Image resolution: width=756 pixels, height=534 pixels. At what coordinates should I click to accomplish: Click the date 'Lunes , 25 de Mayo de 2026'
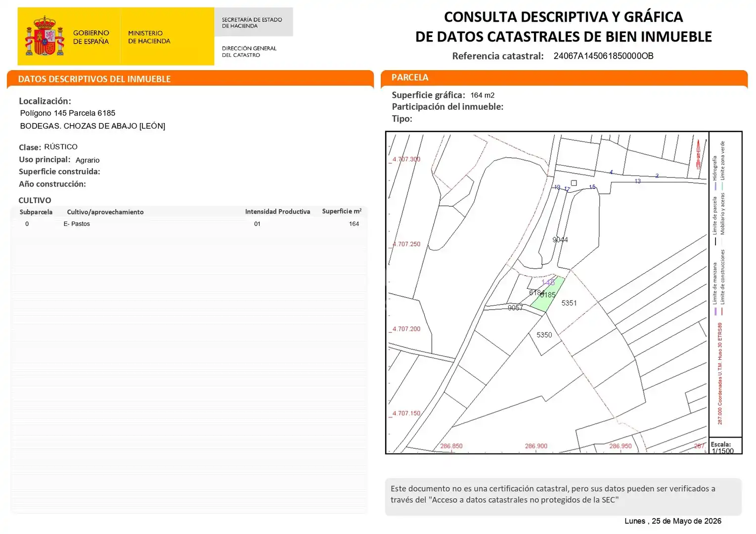click(673, 521)
